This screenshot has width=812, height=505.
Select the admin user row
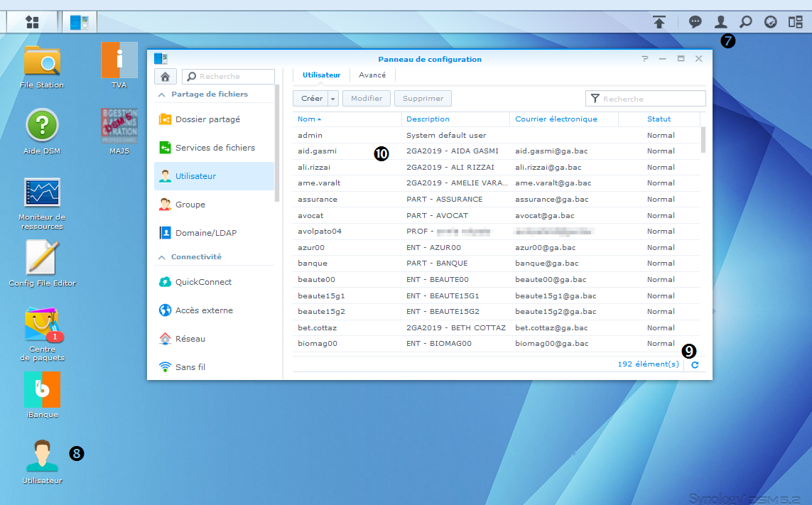496,135
